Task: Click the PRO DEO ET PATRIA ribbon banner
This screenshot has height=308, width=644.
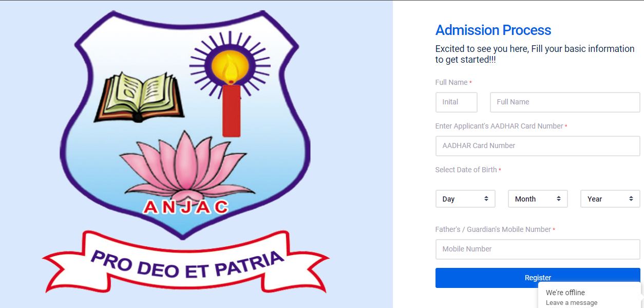Action: point(186,262)
